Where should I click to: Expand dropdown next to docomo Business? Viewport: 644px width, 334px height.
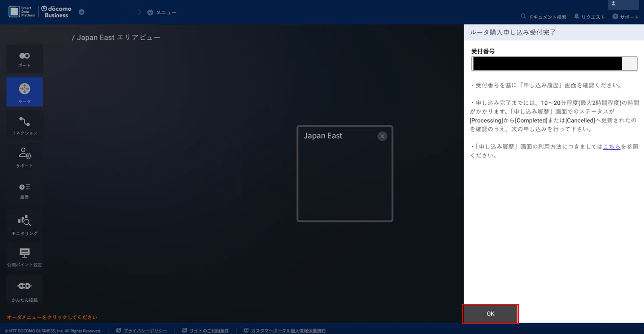(81, 12)
